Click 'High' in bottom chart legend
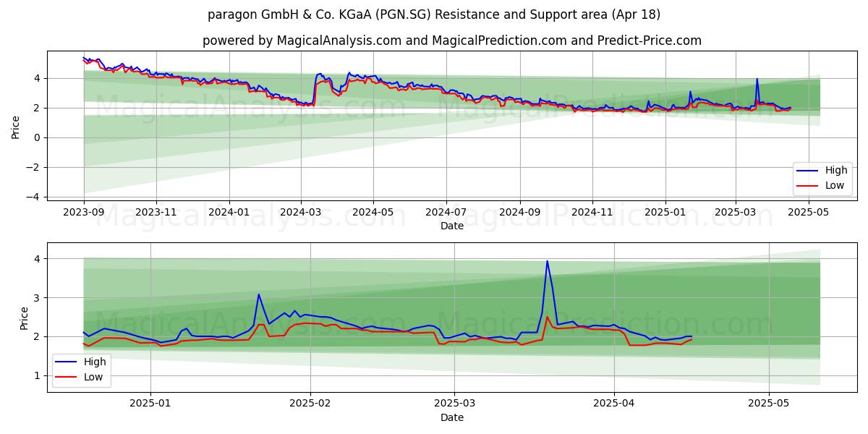The image size is (868, 434). click(x=95, y=362)
